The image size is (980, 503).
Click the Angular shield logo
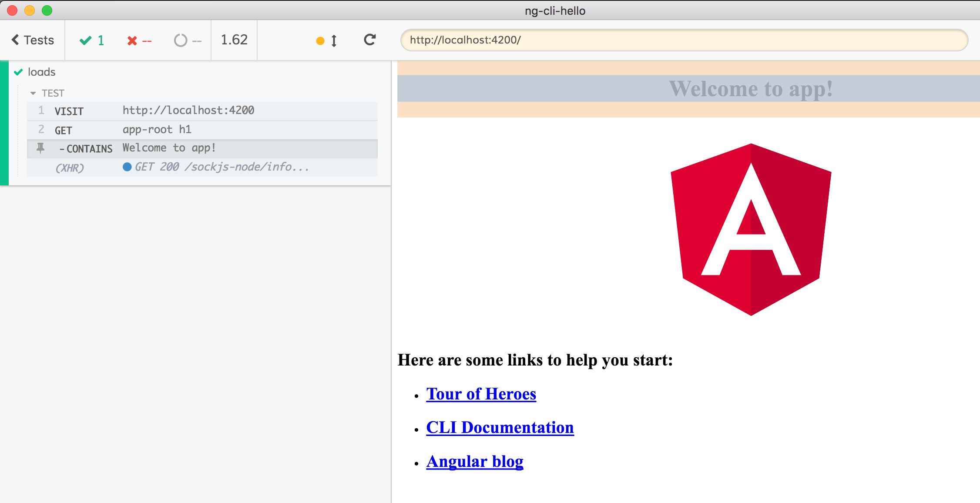pos(751,229)
